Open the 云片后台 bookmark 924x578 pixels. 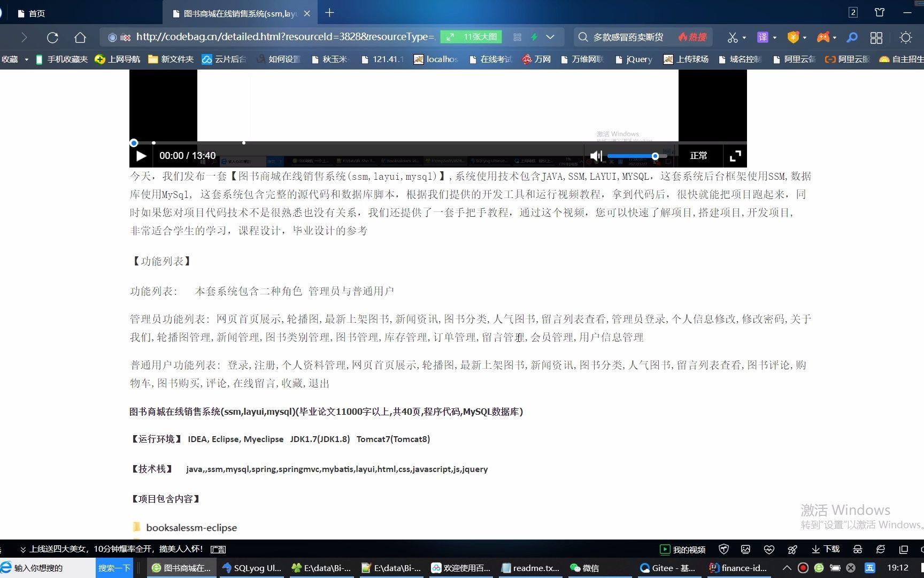coord(224,59)
